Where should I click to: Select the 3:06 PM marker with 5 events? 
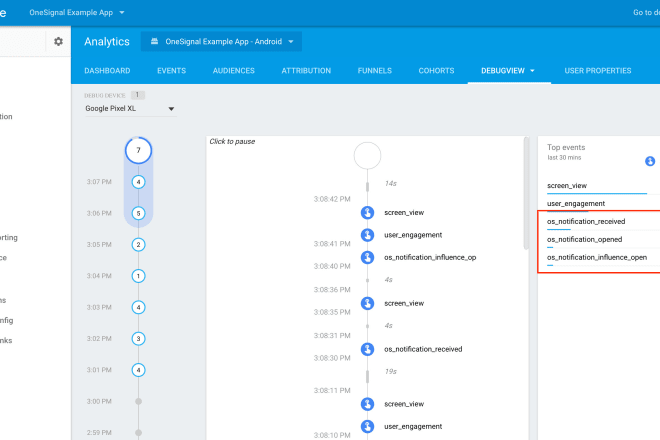pos(138,213)
